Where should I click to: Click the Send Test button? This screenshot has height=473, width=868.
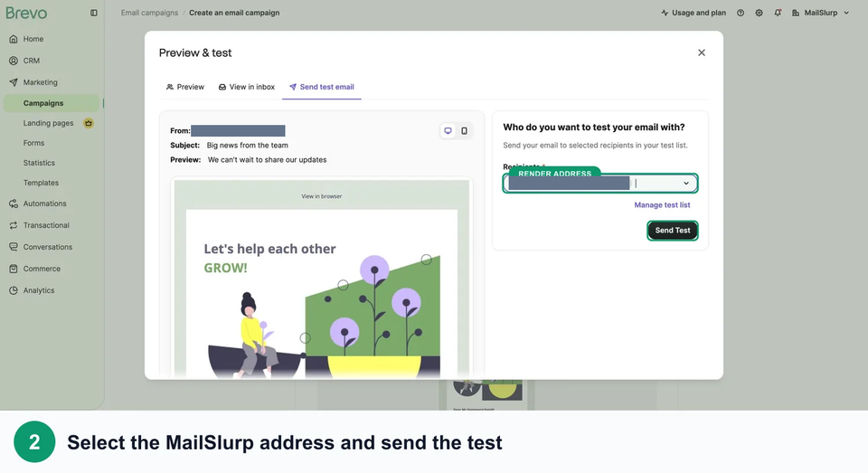[x=673, y=231]
